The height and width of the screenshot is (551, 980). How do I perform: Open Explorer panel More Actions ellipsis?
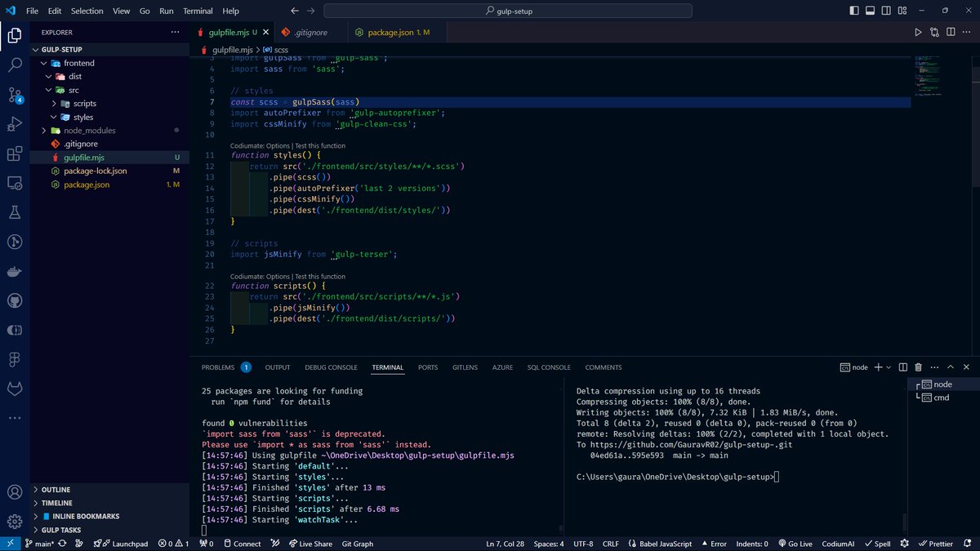(x=175, y=33)
